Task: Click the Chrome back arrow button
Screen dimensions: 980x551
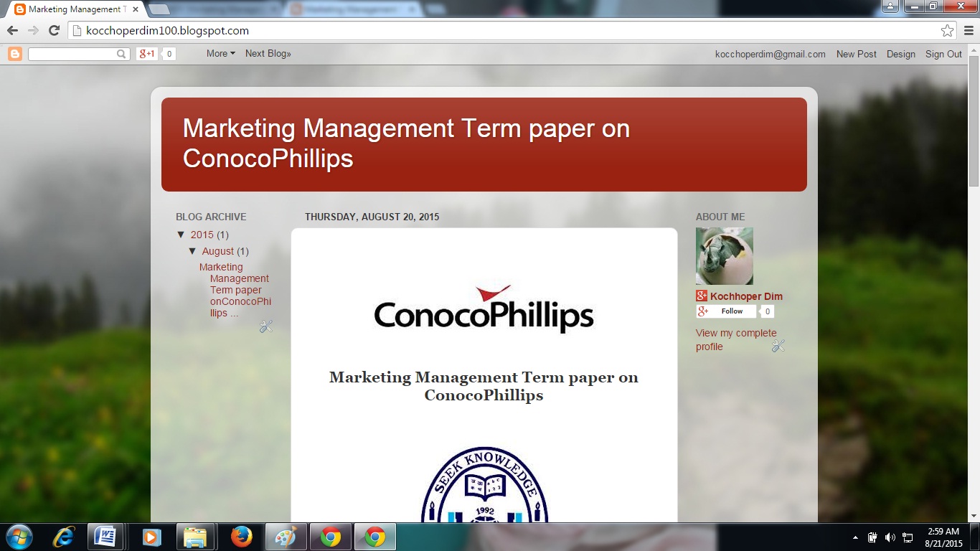Action: point(12,31)
